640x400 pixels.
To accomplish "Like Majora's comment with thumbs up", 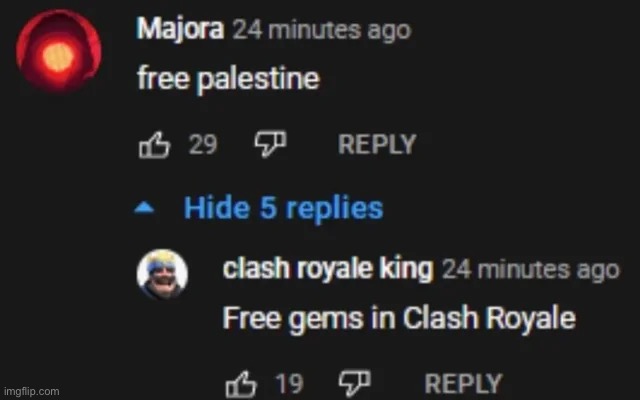I will 154,145.
